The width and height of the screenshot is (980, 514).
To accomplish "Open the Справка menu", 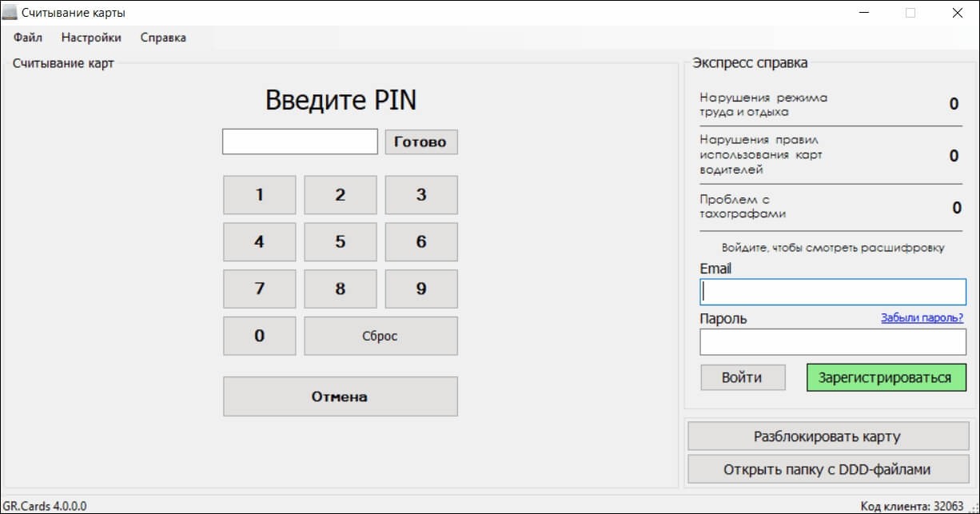I will click(x=163, y=38).
